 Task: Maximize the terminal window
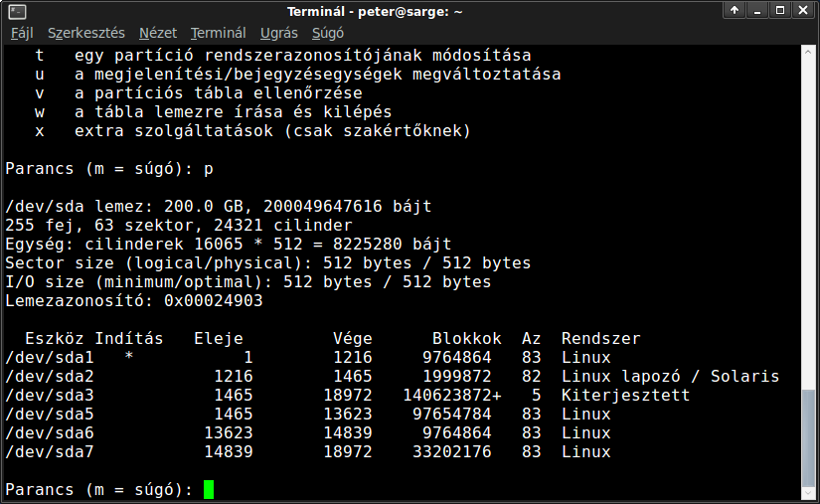(780, 10)
